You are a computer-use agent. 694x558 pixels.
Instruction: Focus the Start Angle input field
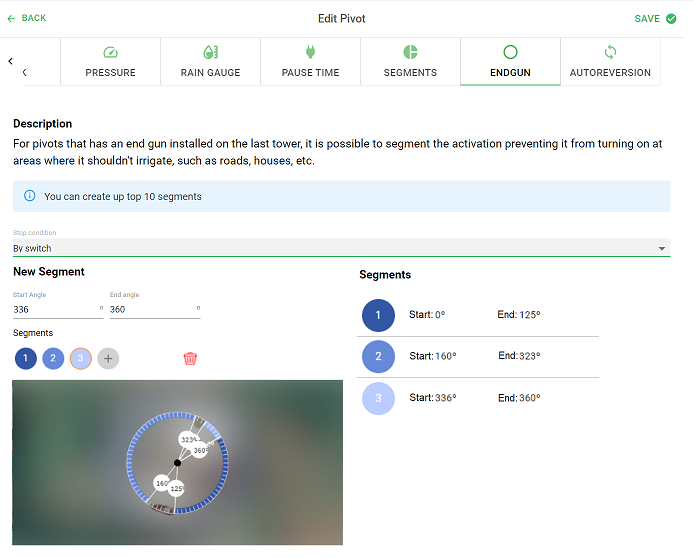tap(58, 309)
